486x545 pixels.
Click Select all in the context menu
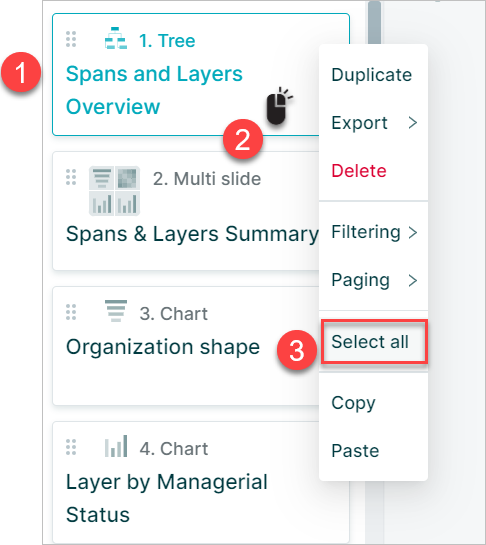(374, 342)
